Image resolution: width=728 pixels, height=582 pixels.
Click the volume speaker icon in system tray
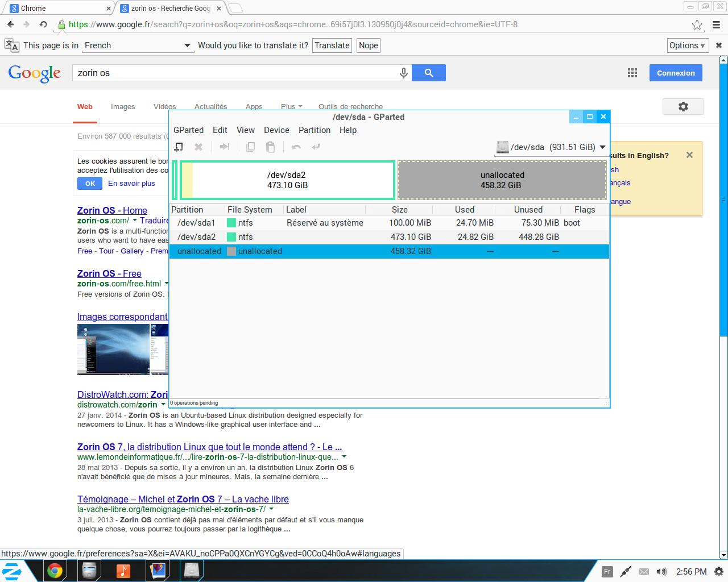661,572
